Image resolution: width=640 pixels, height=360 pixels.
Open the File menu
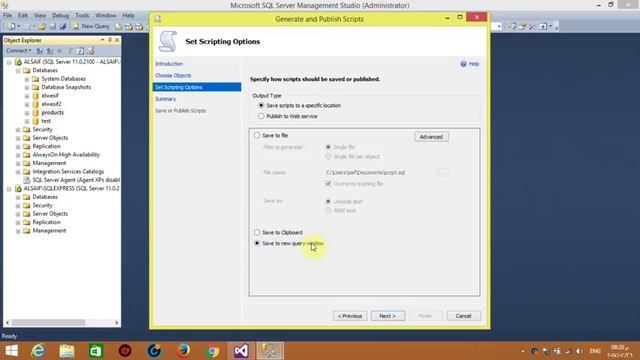7,15
